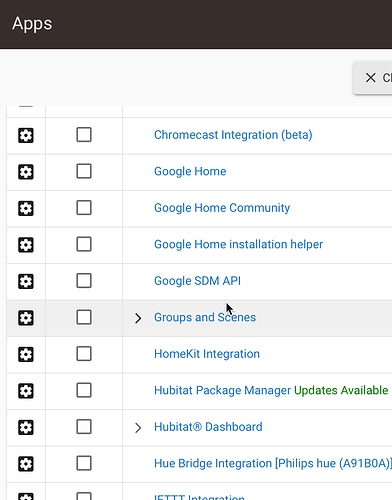The width and height of the screenshot is (392, 500).
Task: Select the Google Home row checkbox
Action: click(x=84, y=171)
